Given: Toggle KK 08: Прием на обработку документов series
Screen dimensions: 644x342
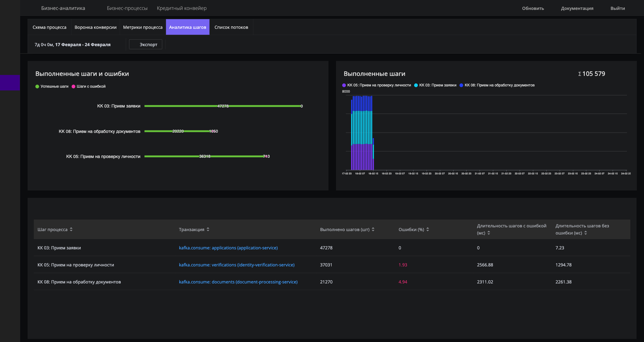Looking at the screenshot, I should point(499,85).
